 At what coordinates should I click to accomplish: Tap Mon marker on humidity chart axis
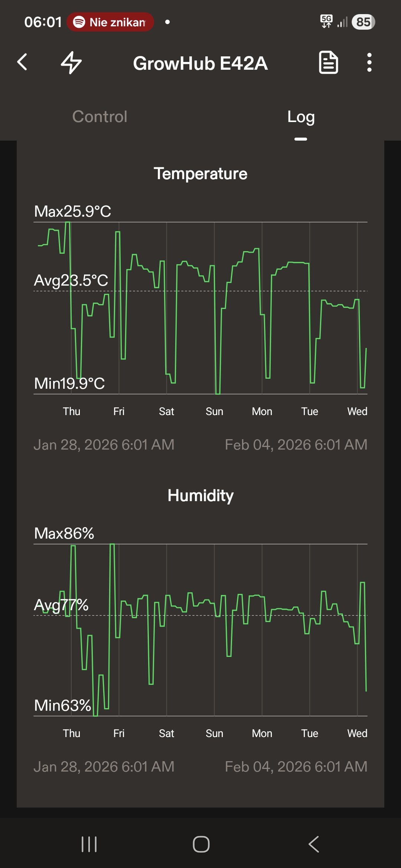[x=262, y=733]
